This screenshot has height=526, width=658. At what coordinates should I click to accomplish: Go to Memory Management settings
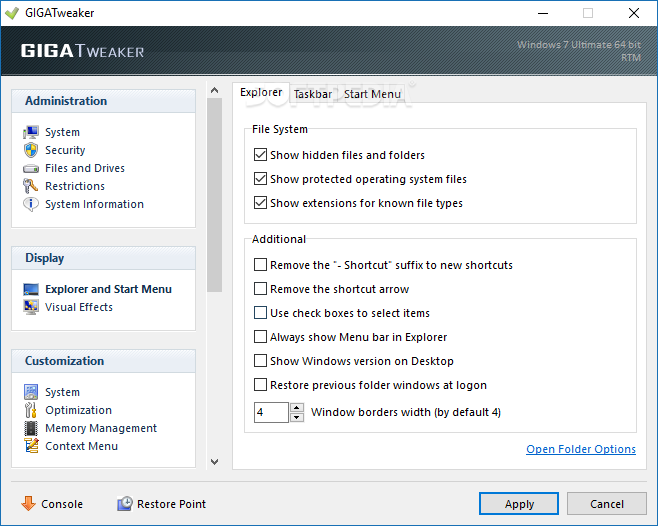click(x=101, y=428)
